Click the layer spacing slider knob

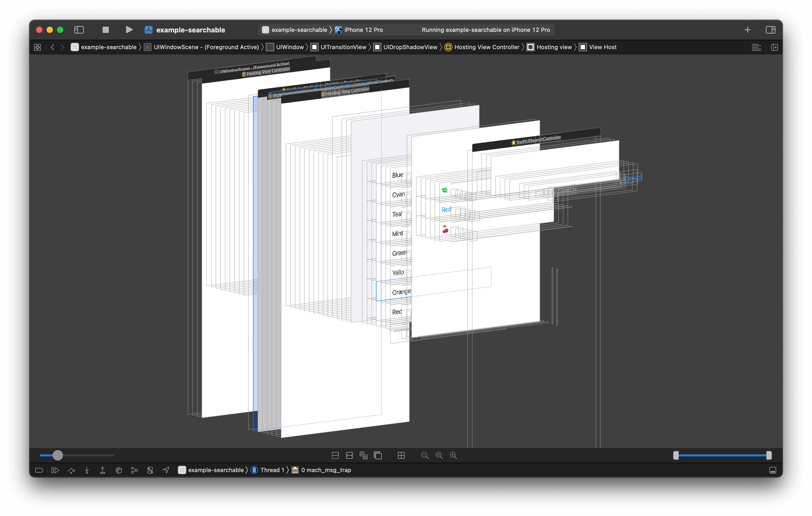(x=58, y=455)
